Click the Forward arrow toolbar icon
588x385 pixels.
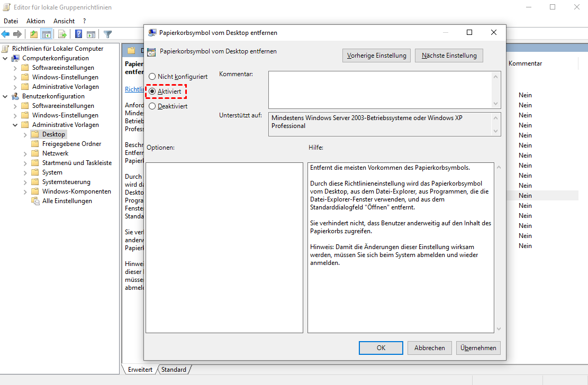point(17,34)
